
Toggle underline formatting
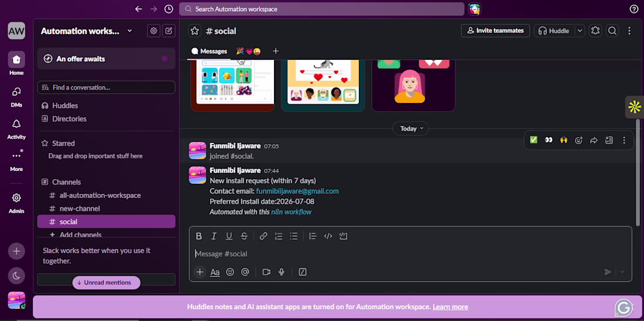point(229,236)
